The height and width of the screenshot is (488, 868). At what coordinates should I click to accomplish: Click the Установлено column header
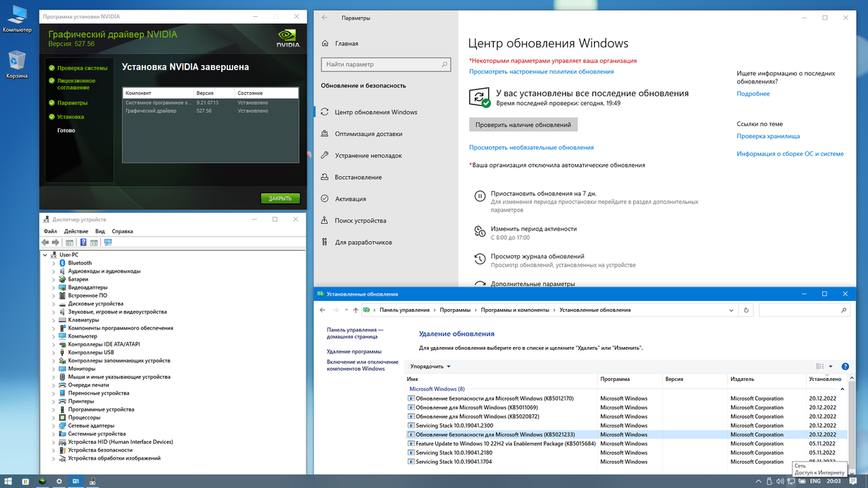click(825, 380)
